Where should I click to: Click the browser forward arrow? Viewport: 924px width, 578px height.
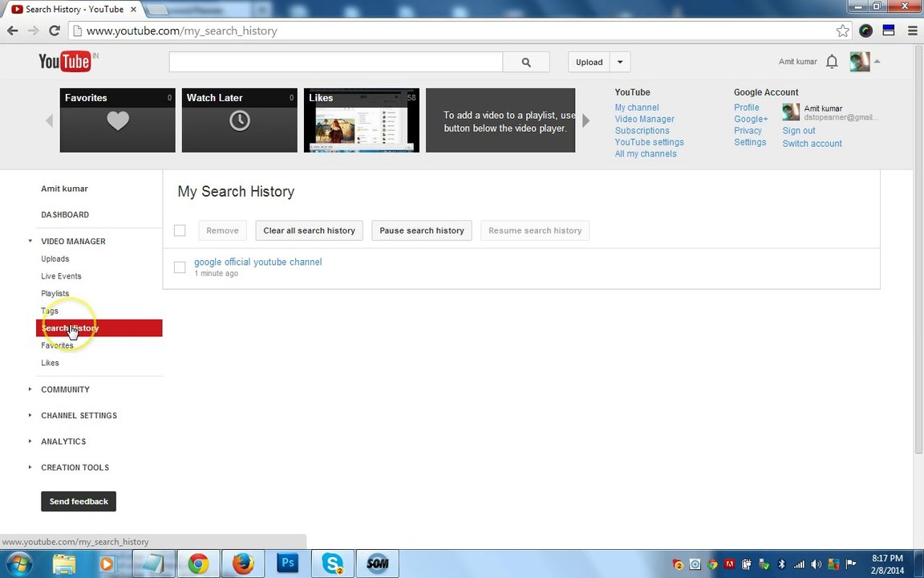click(34, 31)
